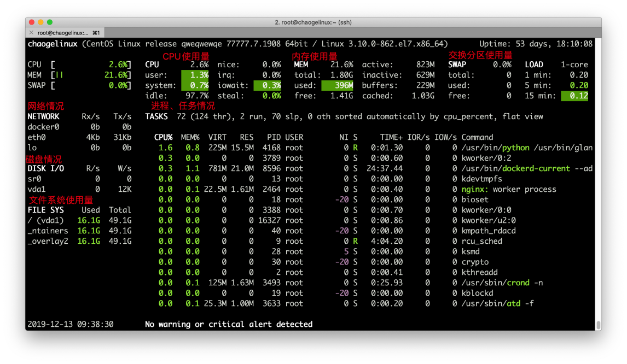Click the red window close button
The width and height of the screenshot is (627, 364).
32,22
